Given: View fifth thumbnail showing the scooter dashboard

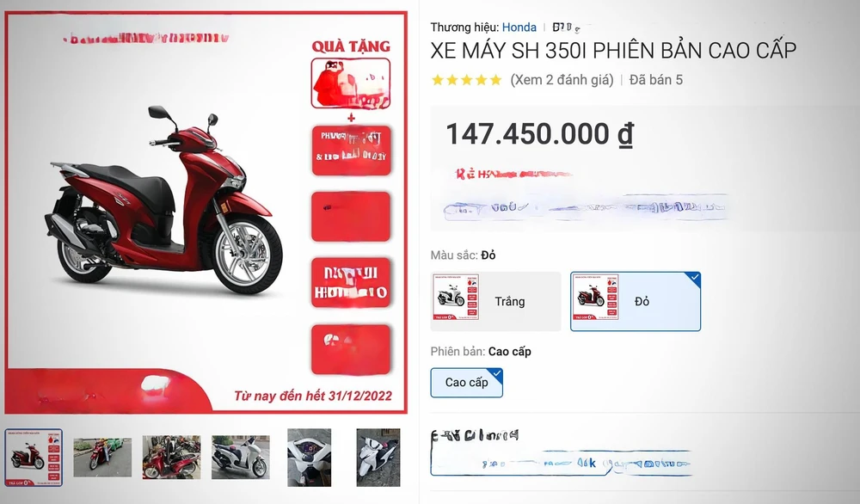Looking at the screenshot, I should pyautogui.click(x=310, y=458).
